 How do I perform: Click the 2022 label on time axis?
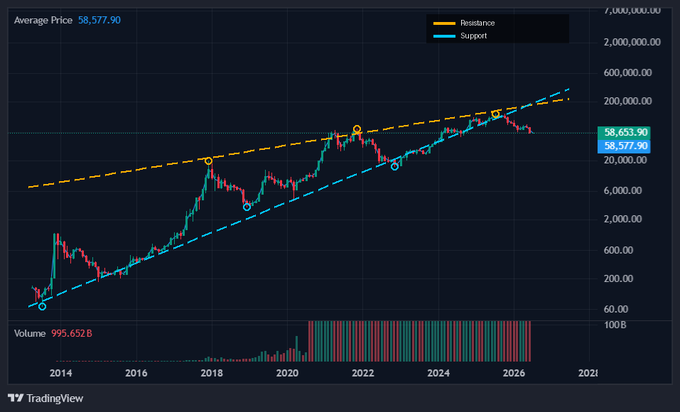(x=363, y=373)
